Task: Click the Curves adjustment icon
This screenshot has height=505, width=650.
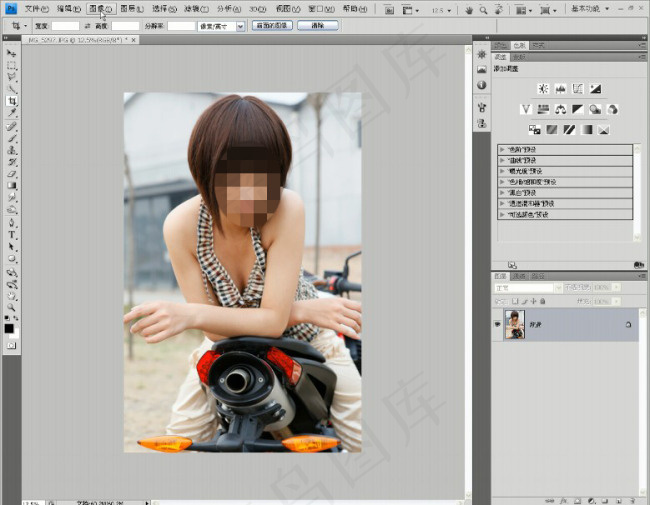Action: [577, 89]
